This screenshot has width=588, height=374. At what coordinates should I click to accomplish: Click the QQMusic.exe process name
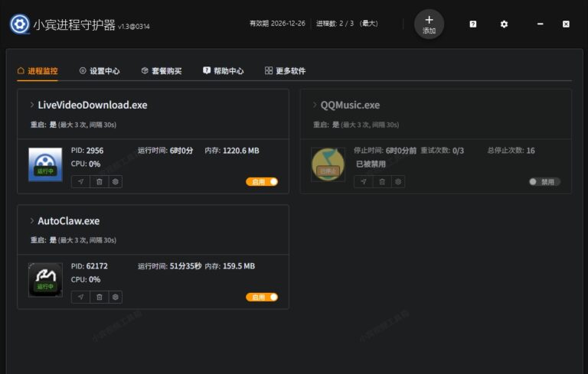350,105
